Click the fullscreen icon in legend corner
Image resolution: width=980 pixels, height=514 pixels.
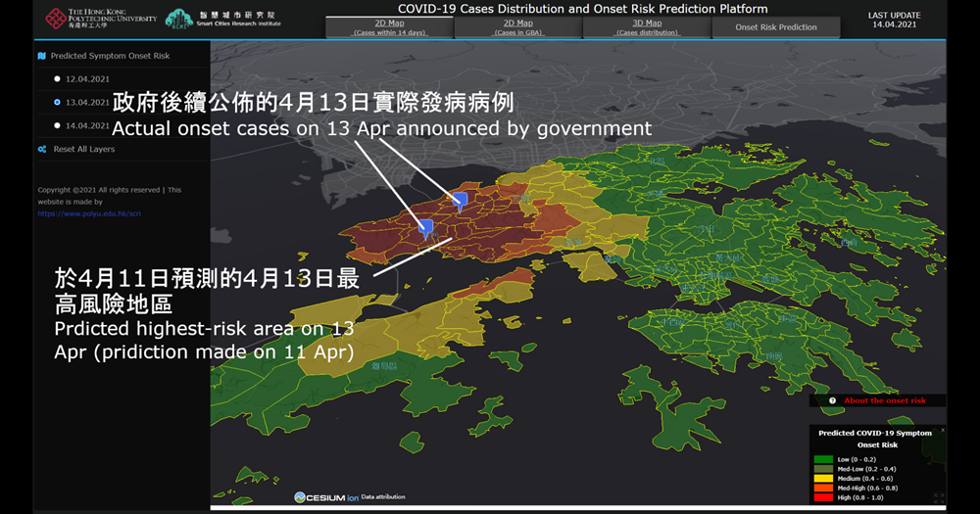[x=937, y=497]
